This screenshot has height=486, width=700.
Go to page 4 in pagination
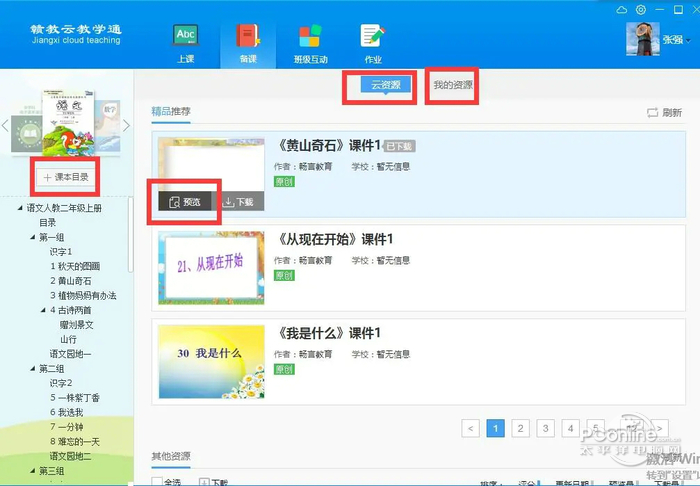click(x=571, y=428)
